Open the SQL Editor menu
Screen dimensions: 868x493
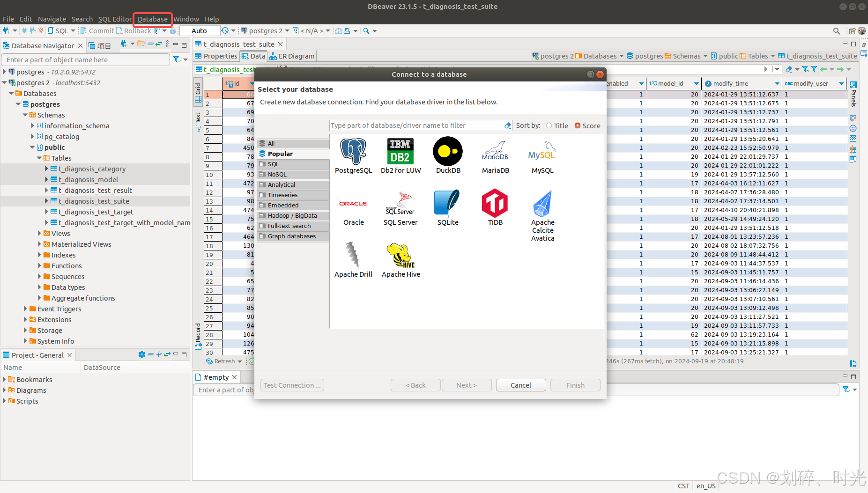tap(115, 19)
